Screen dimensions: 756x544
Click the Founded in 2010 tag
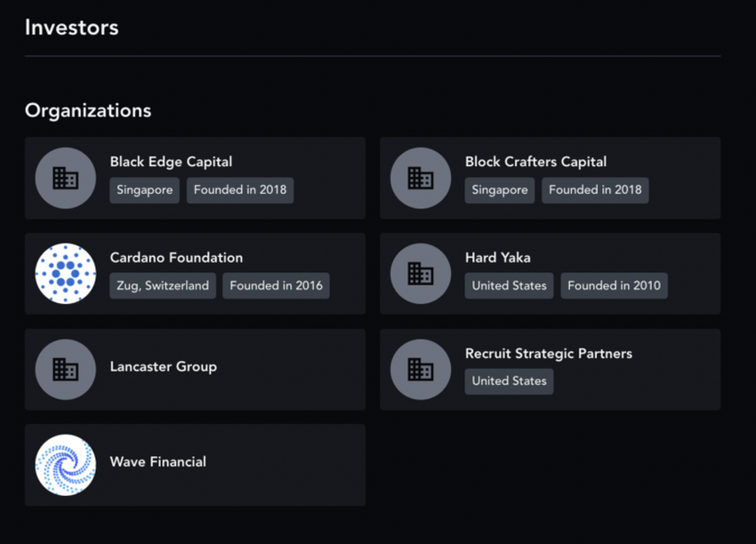614,285
